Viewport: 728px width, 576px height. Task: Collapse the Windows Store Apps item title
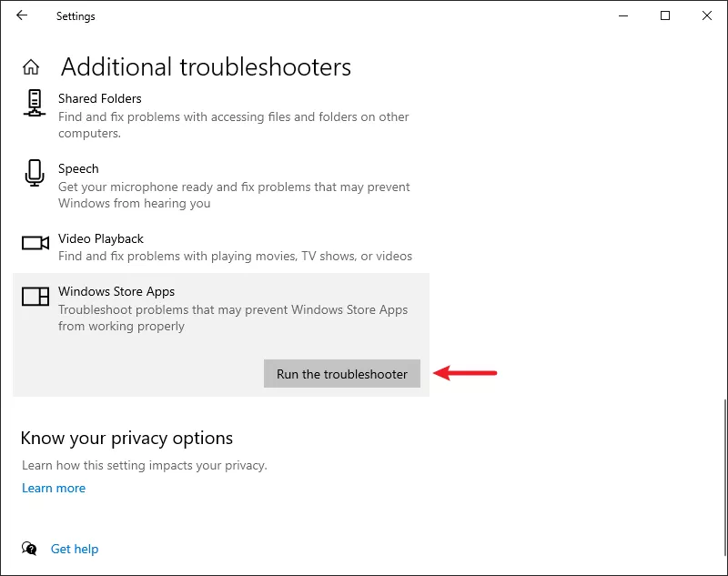coord(116,291)
